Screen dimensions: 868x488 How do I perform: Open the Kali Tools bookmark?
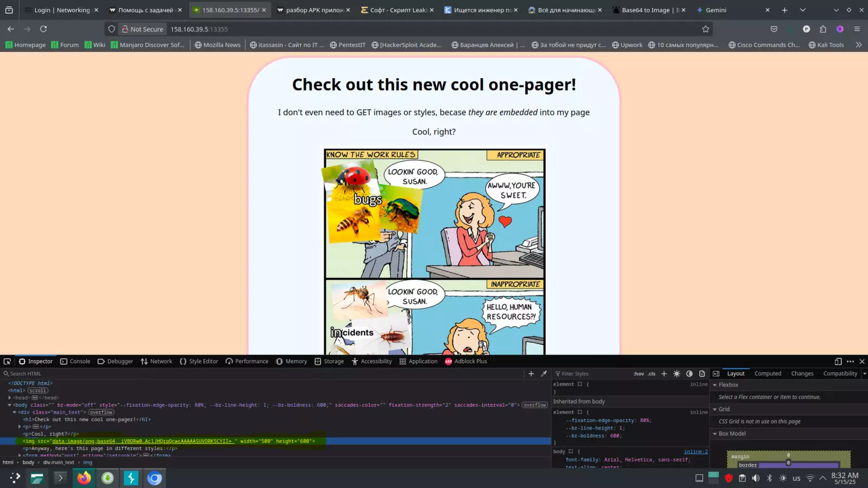tap(826, 45)
